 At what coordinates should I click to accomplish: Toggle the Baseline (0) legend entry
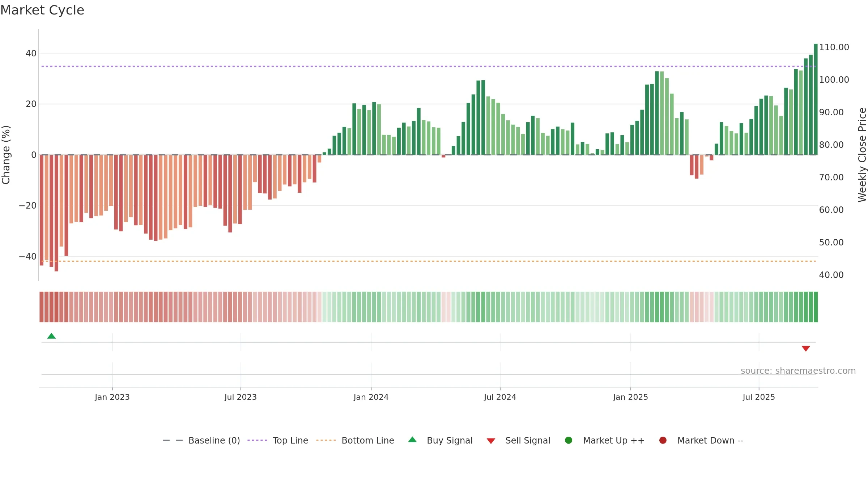pyautogui.click(x=201, y=440)
